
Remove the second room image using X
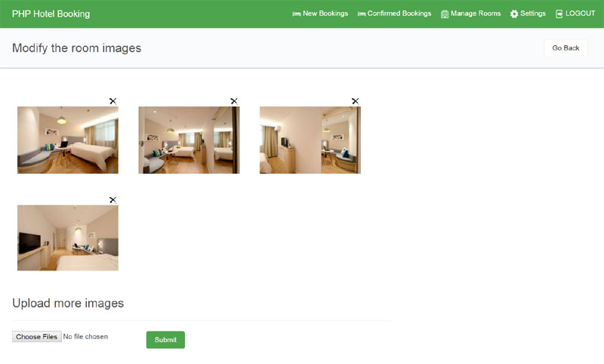tap(234, 100)
